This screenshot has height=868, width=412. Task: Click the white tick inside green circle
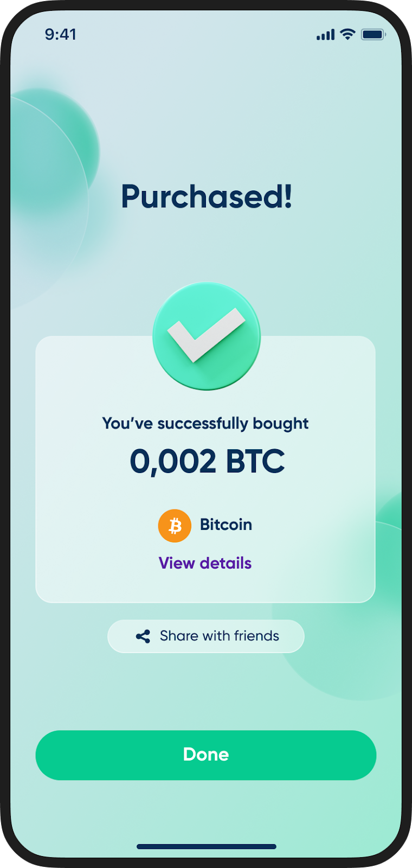206,335
